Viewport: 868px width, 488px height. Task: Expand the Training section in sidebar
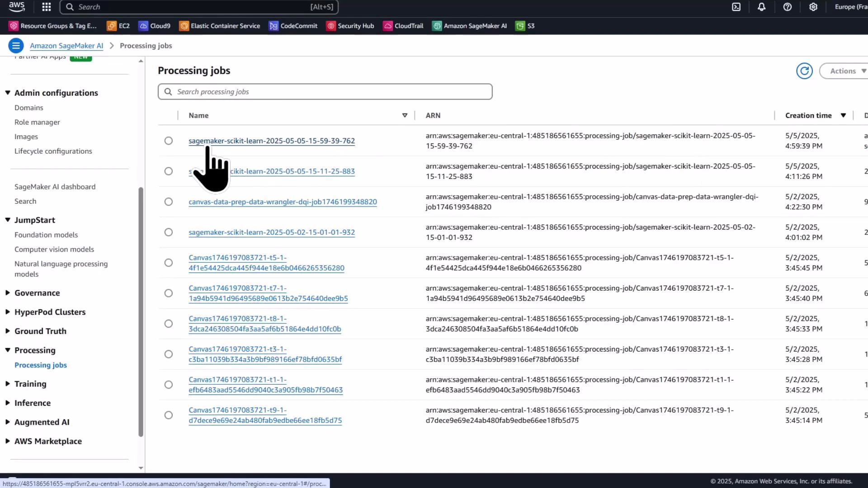tap(30, 384)
